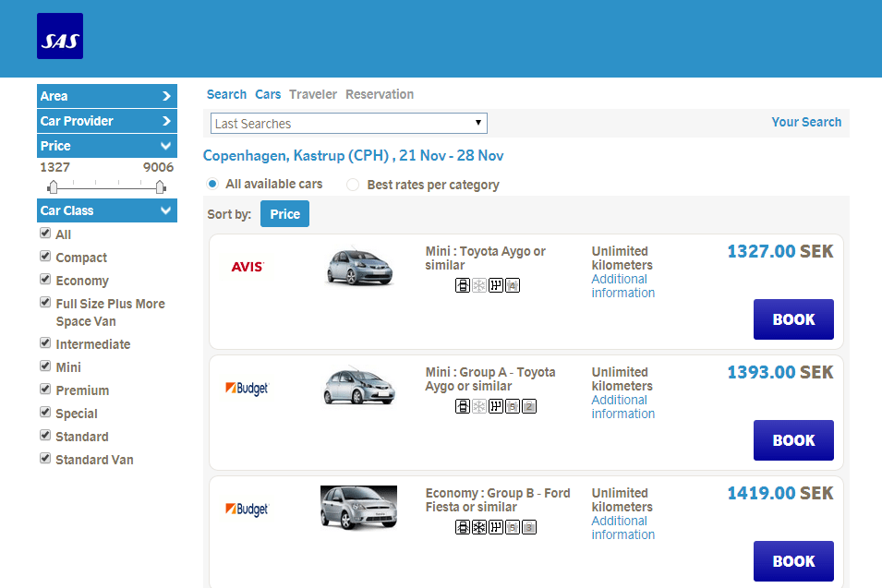
Task: Click the door count icon for Avis Toyota Aygo
Action: 463,286
